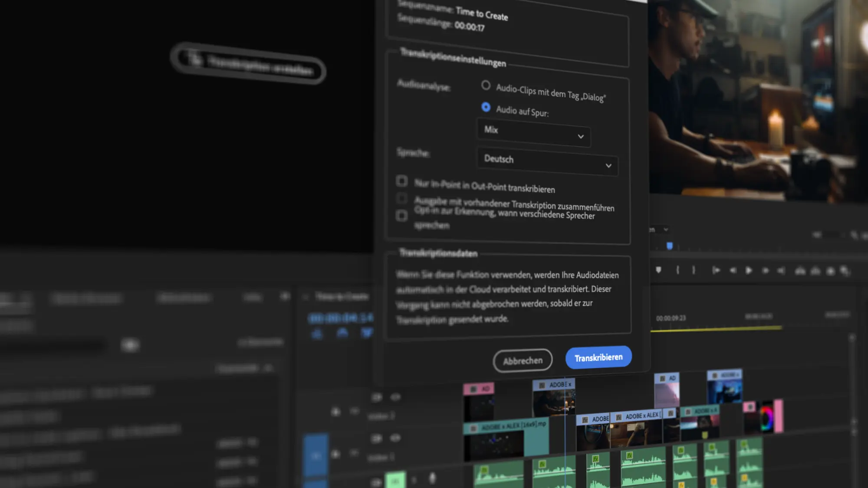Select the ADOBE x ALEX [ clip thumbnail

pos(636,435)
